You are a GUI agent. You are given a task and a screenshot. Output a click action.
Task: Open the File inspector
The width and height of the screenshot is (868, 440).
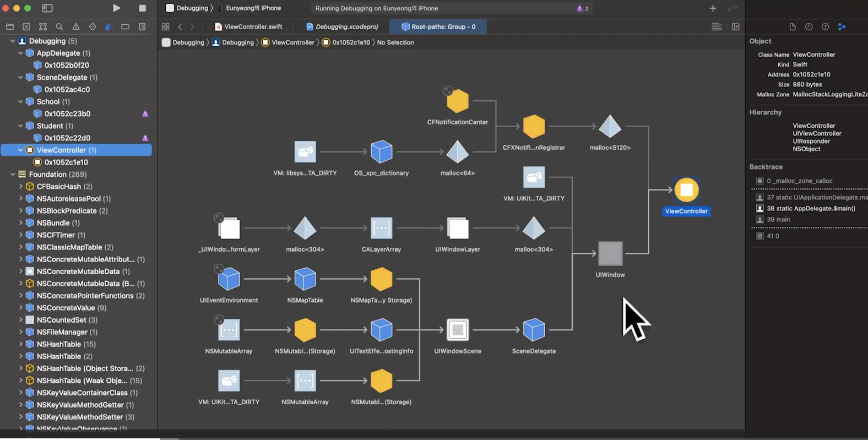(793, 26)
